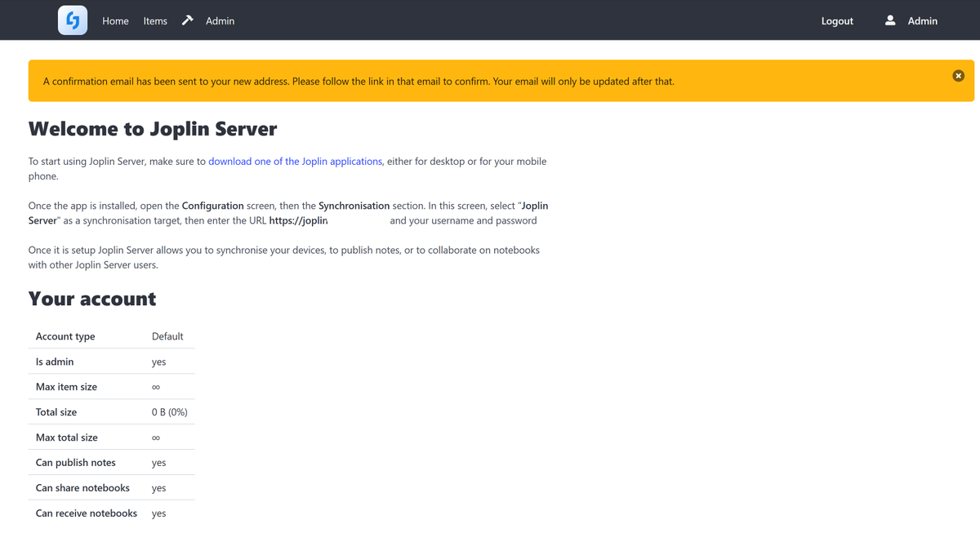Click the 'Welcome to Joplin Server' heading
980x533 pixels.
(x=153, y=129)
